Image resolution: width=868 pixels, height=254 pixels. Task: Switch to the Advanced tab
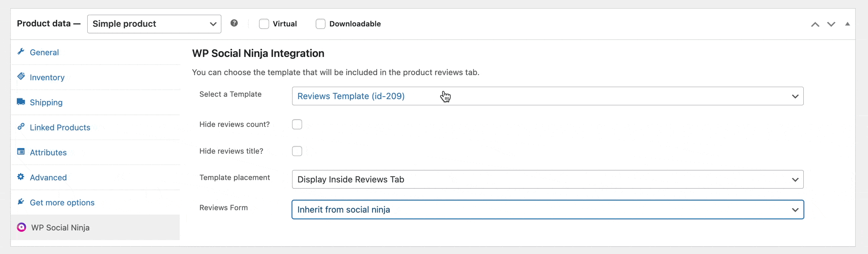click(x=95, y=177)
